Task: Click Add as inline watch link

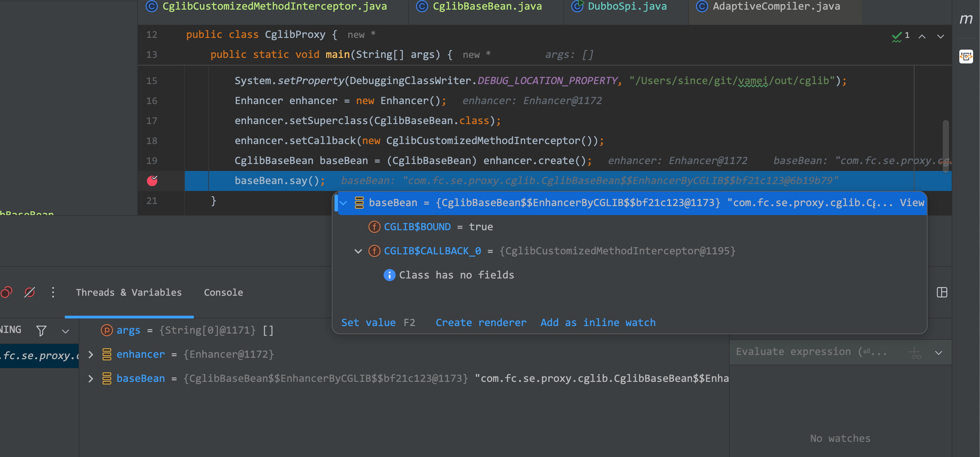Action: point(598,323)
